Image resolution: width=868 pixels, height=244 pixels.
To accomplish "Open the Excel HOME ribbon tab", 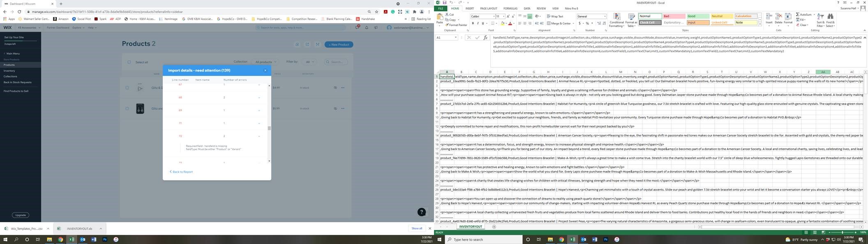I will 455,8.
